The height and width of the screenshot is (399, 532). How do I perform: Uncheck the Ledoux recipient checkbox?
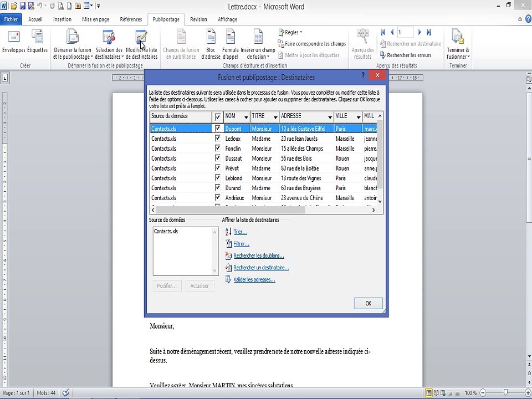tap(217, 138)
